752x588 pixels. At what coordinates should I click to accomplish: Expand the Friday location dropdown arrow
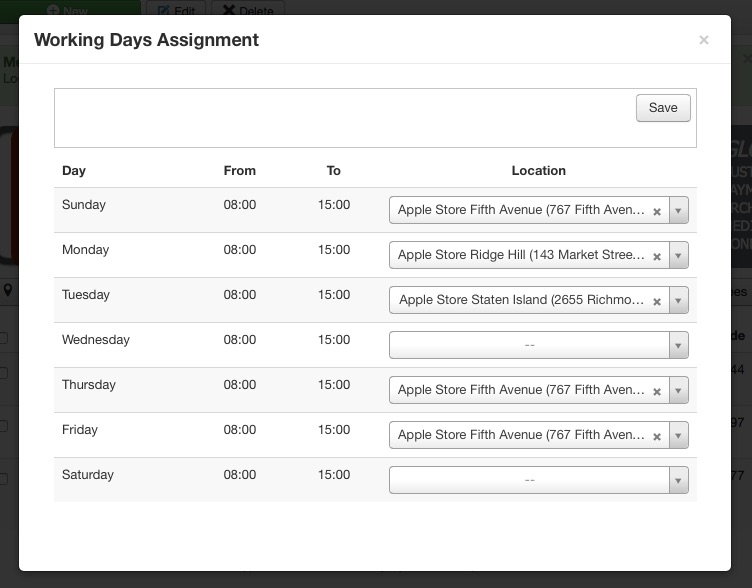[678, 435]
